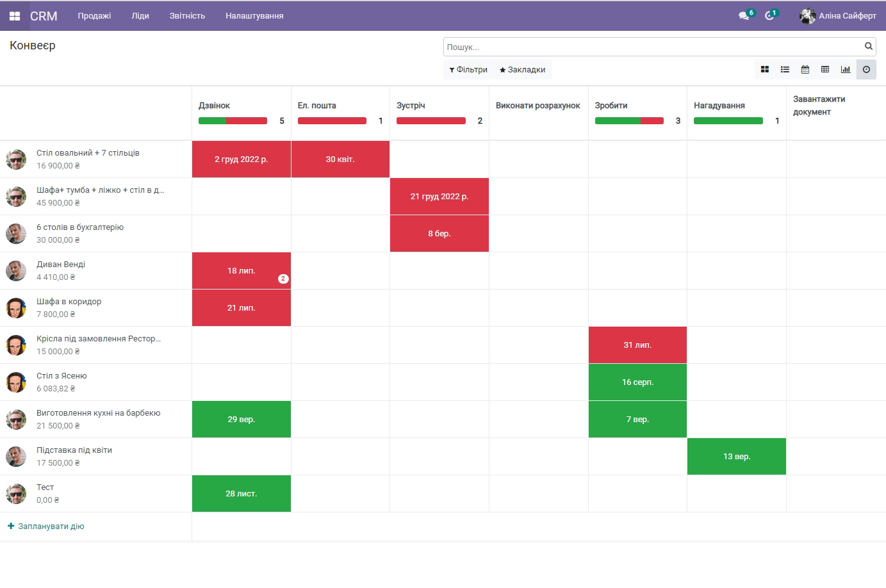Image resolution: width=886 pixels, height=588 pixels.
Task: Open conversations icon with 6 badge
Action: coord(744,15)
